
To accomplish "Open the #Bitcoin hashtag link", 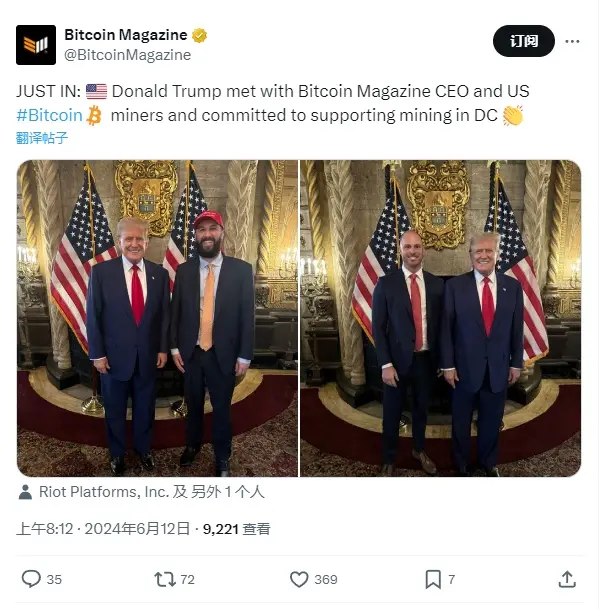I will pos(49,115).
